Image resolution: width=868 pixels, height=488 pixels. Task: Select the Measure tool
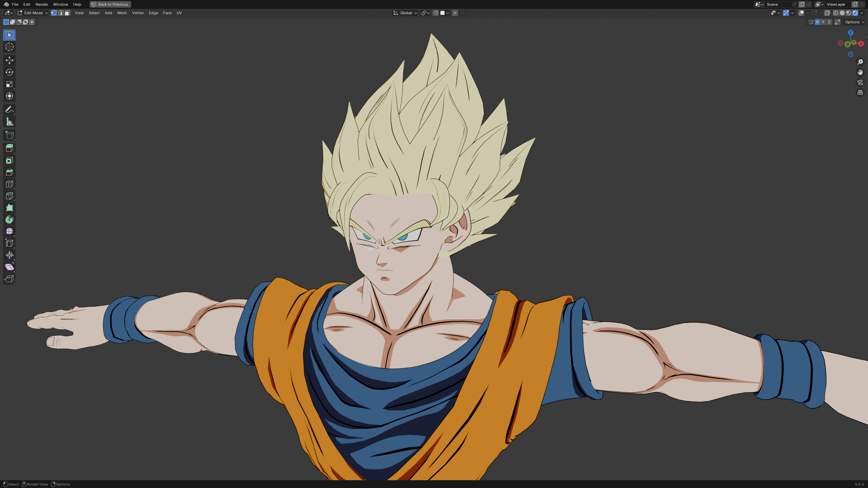tap(9, 121)
